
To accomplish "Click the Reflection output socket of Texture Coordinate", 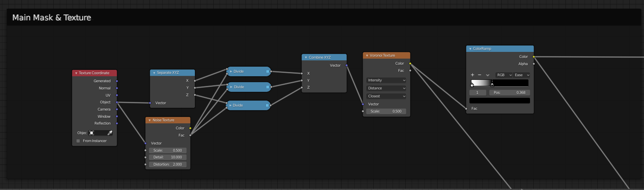I will [x=117, y=123].
